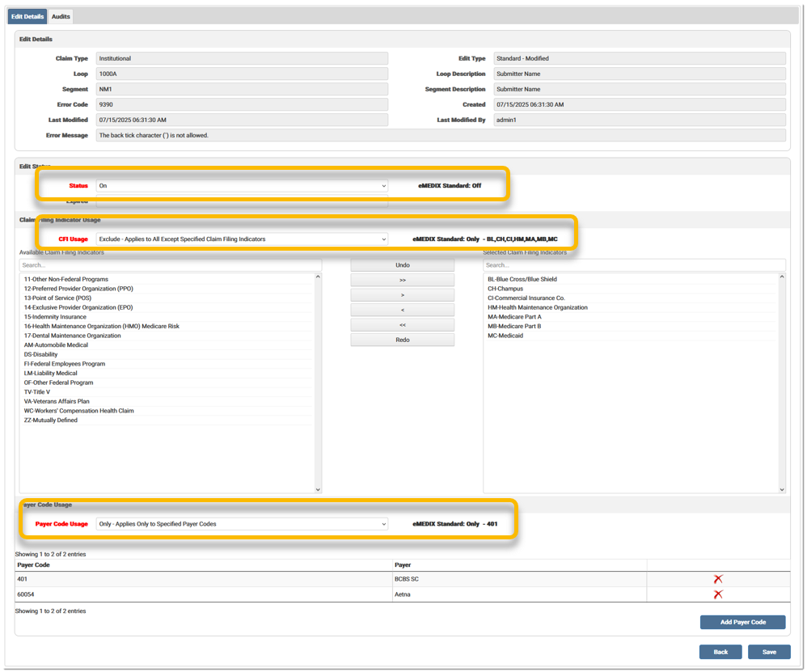Screen dimensions: 807x672
Task: Select the Edit Details tab
Action: click(x=27, y=16)
